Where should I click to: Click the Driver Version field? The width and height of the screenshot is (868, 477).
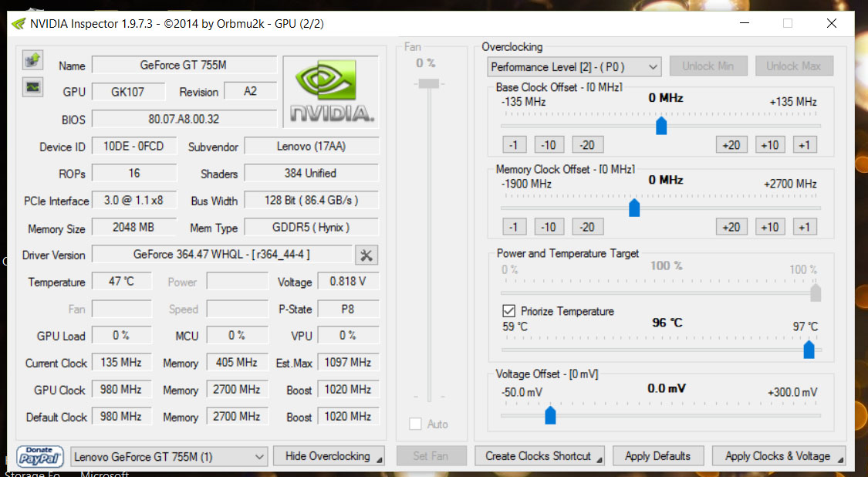[x=221, y=254]
